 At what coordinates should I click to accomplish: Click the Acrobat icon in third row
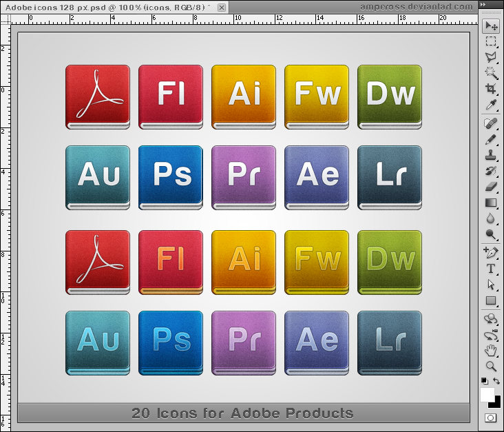[x=98, y=263]
